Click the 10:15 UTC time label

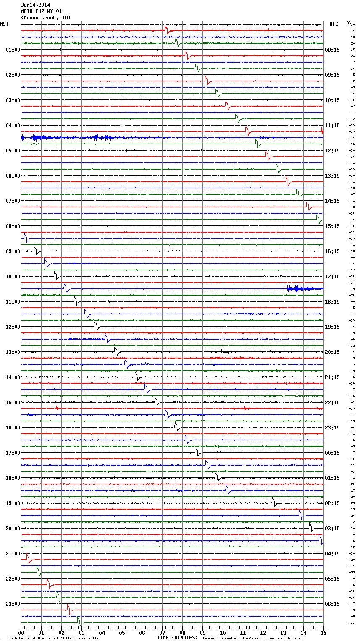point(332,100)
